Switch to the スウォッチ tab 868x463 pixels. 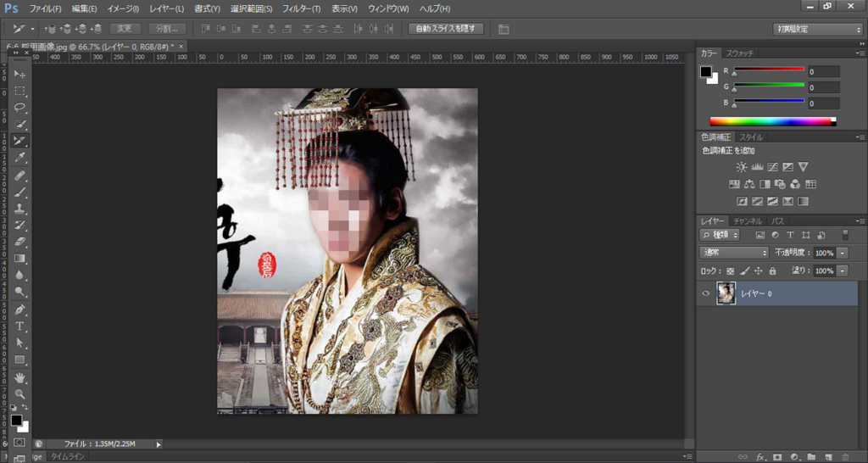coord(739,53)
